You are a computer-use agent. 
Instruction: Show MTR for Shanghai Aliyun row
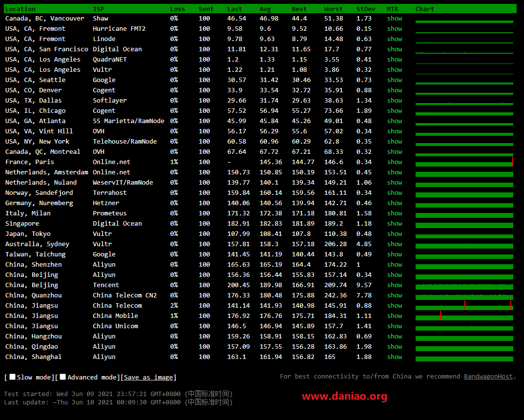tap(394, 357)
